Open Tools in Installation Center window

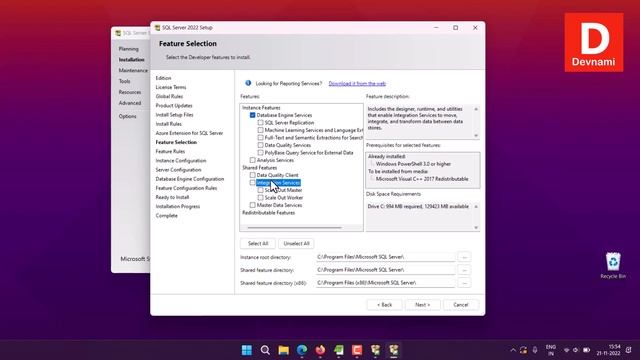[124, 81]
